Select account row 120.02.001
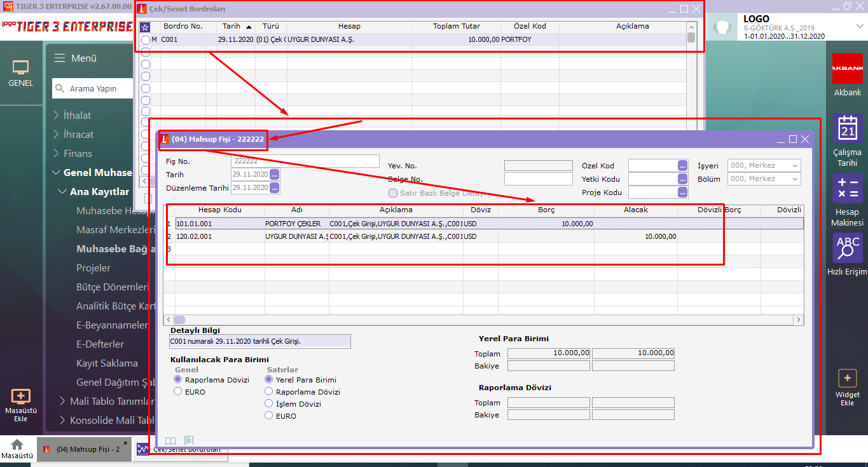Image resolution: width=868 pixels, height=467 pixels. [x=485, y=236]
